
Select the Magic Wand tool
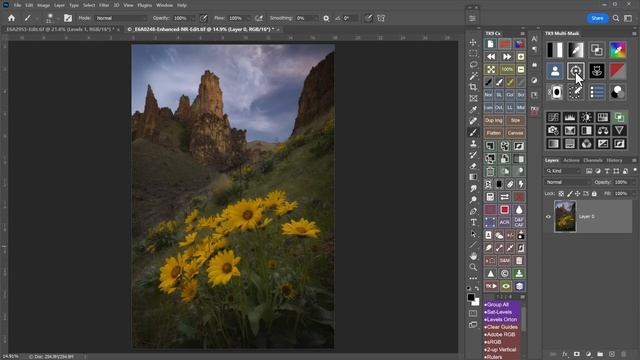(x=473, y=76)
